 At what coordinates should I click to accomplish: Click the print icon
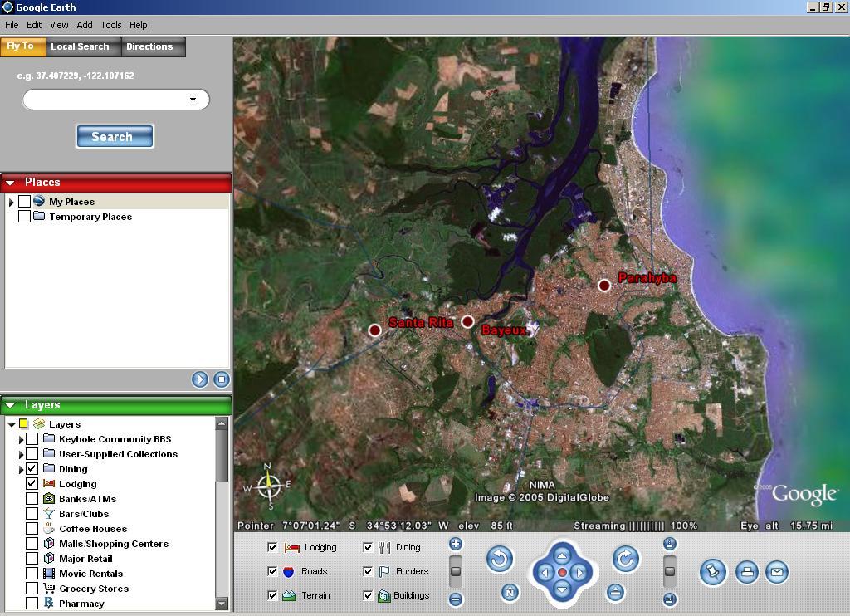click(x=747, y=572)
